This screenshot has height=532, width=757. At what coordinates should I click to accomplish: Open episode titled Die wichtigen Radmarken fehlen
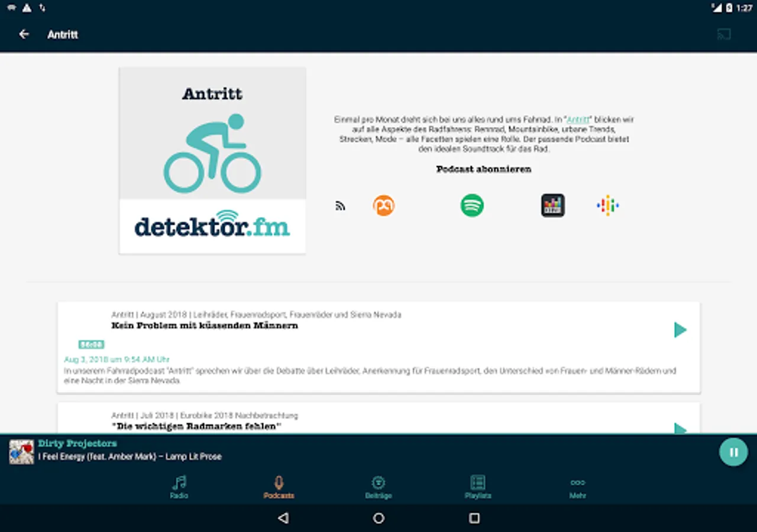point(196,426)
